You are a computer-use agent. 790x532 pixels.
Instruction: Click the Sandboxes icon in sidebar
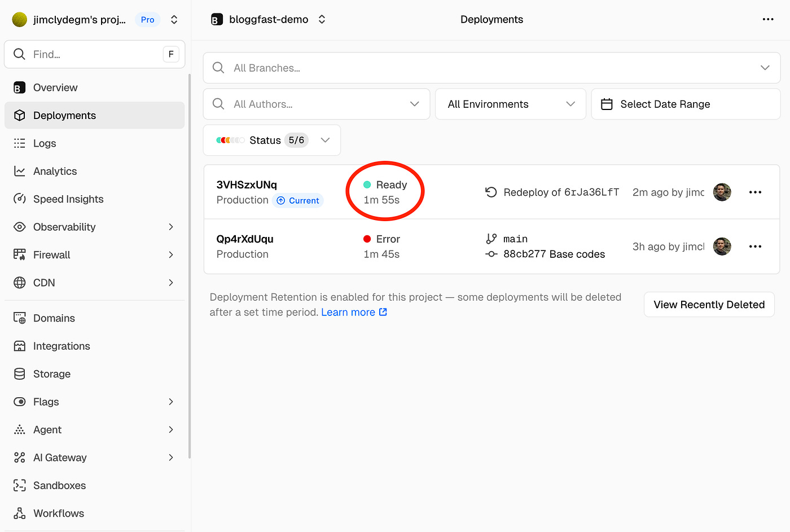20,485
